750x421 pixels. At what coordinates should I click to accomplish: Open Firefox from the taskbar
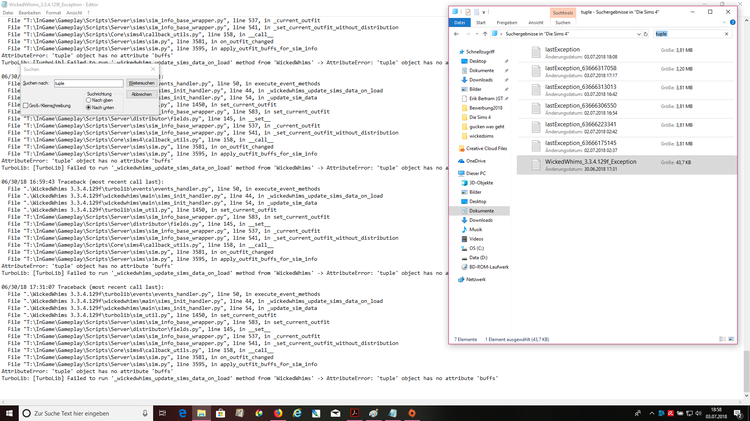click(x=278, y=413)
